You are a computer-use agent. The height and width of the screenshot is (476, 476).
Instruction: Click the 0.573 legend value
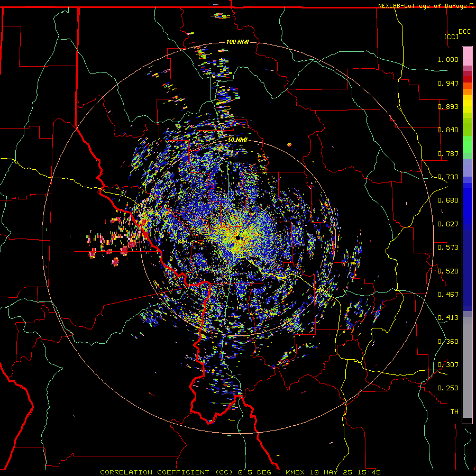pyautogui.click(x=448, y=248)
